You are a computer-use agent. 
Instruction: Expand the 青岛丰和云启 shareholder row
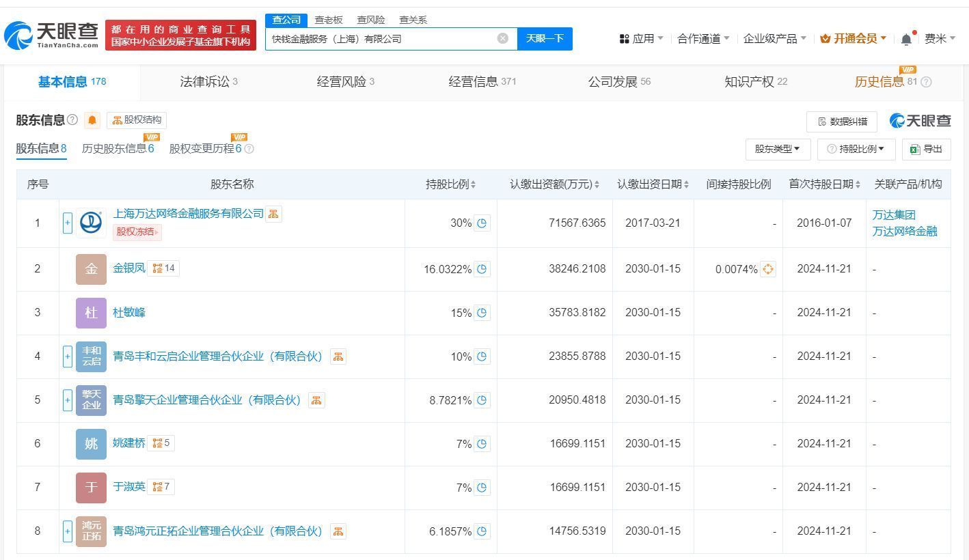coord(67,356)
